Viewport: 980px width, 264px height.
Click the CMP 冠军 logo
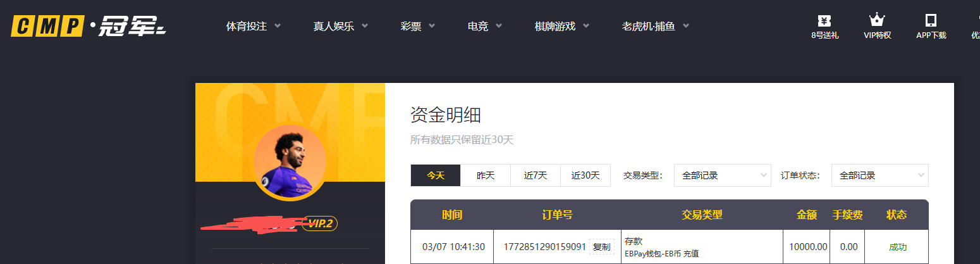[x=88, y=26]
